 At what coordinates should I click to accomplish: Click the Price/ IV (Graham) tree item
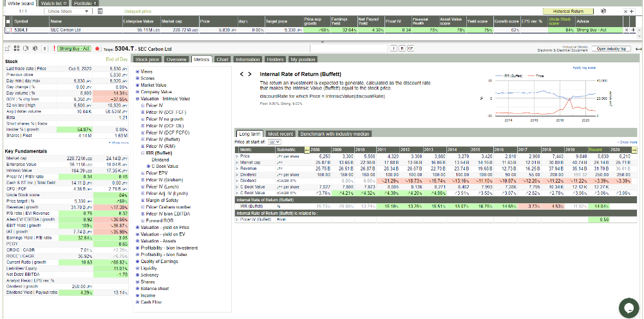point(163,180)
